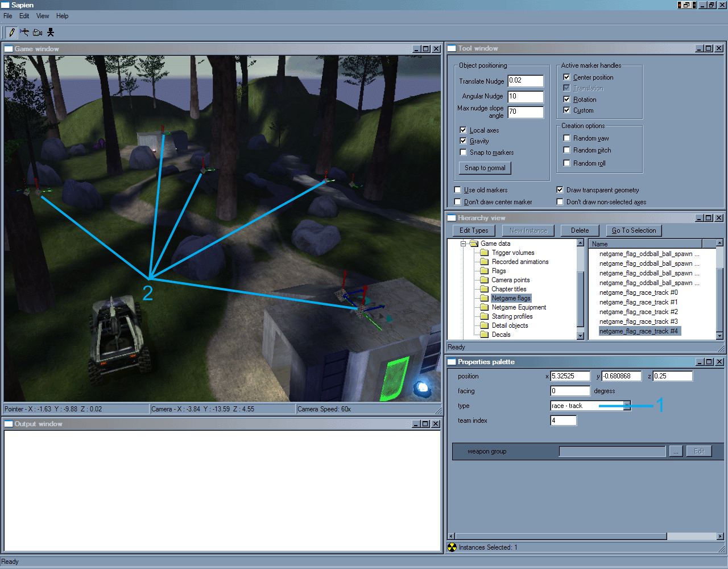Open the File menu

pos(8,16)
